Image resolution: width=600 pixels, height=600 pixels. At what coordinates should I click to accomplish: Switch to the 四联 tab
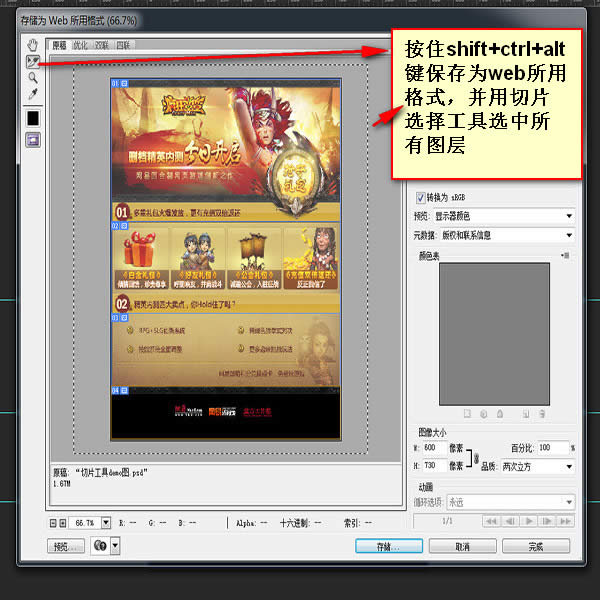[123, 45]
